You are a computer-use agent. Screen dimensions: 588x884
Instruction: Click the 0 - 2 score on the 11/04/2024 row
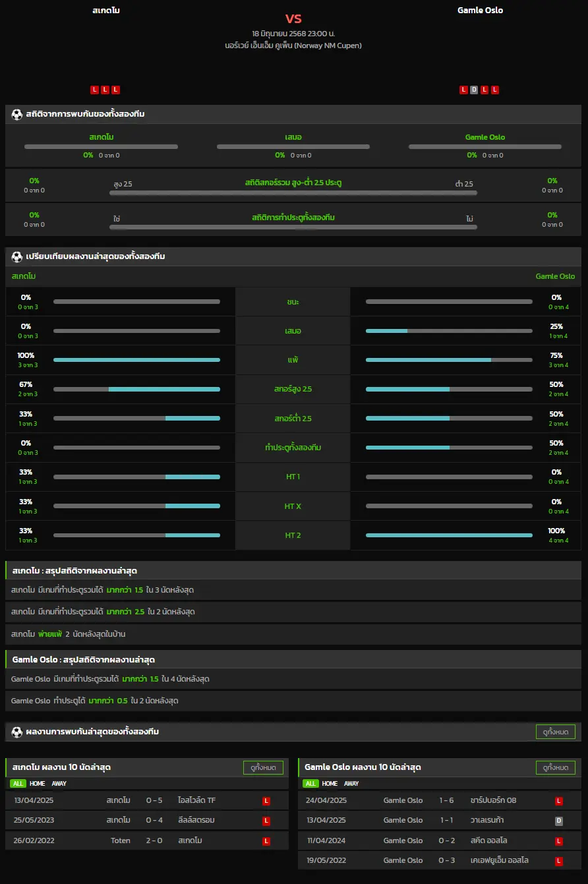pyautogui.click(x=447, y=841)
